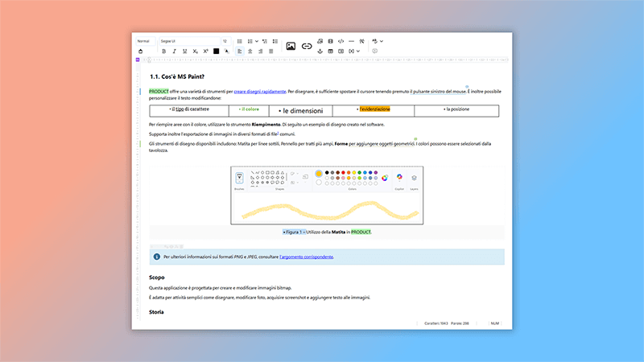This screenshot has height=362, width=644.
Task: Insert a numbered list
Action: [250, 41]
